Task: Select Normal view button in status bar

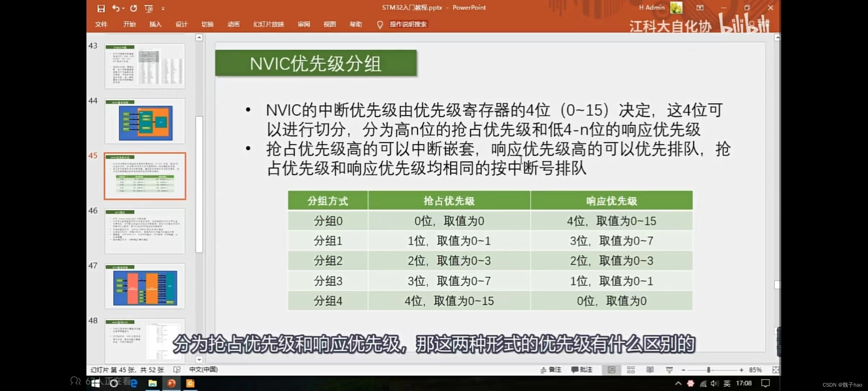Action: pyautogui.click(x=611, y=370)
